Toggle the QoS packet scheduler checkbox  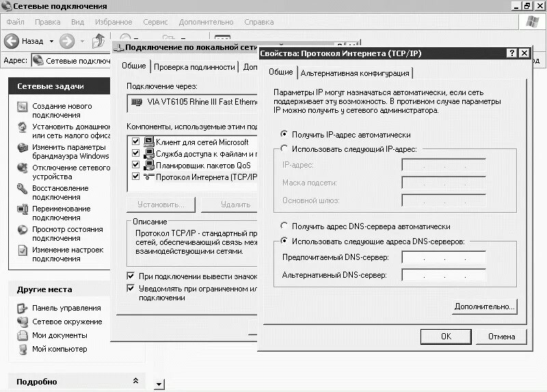135,165
